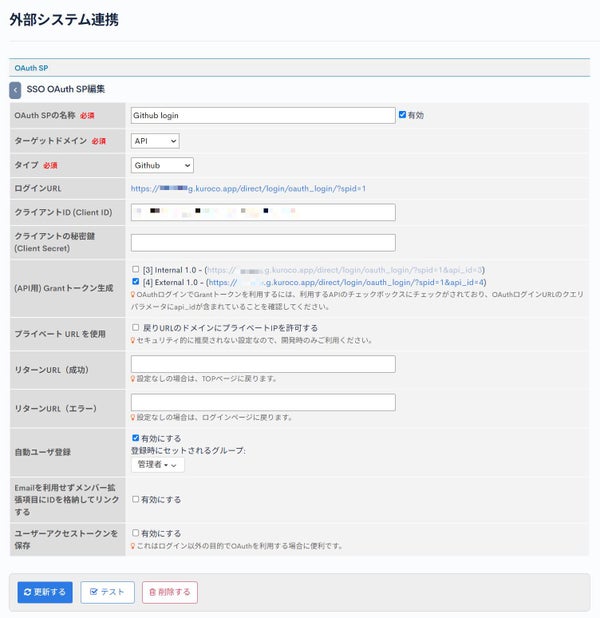Click the テスト button
The width and height of the screenshot is (600, 618).
pyautogui.click(x=107, y=592)
